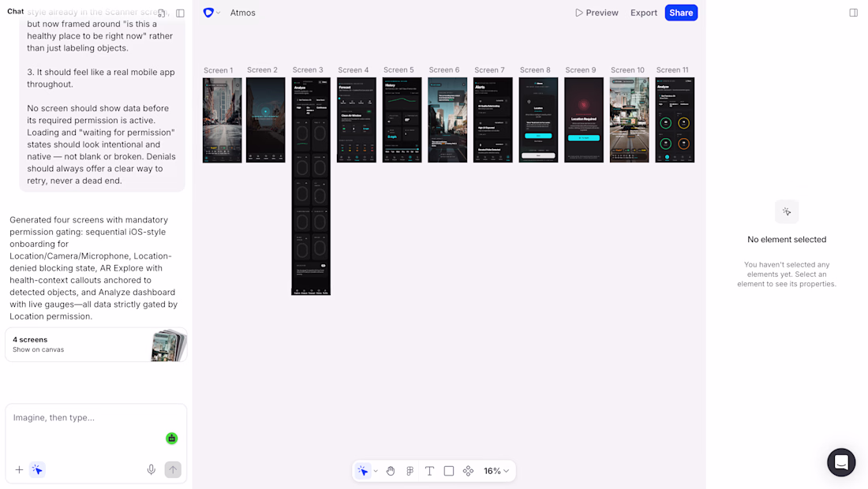Start the Preview play button
Viewport: 868px width, 489px height.
(x=597, y=13)
